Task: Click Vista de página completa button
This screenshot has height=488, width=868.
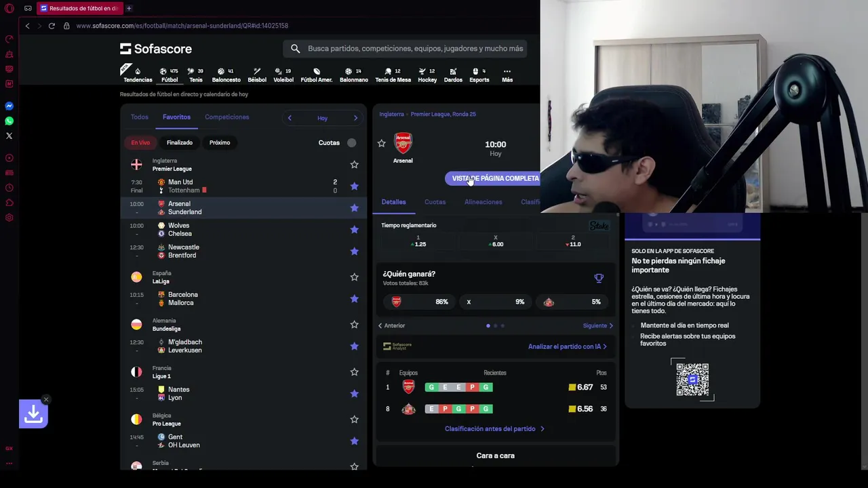Action: tap(493, 178)
